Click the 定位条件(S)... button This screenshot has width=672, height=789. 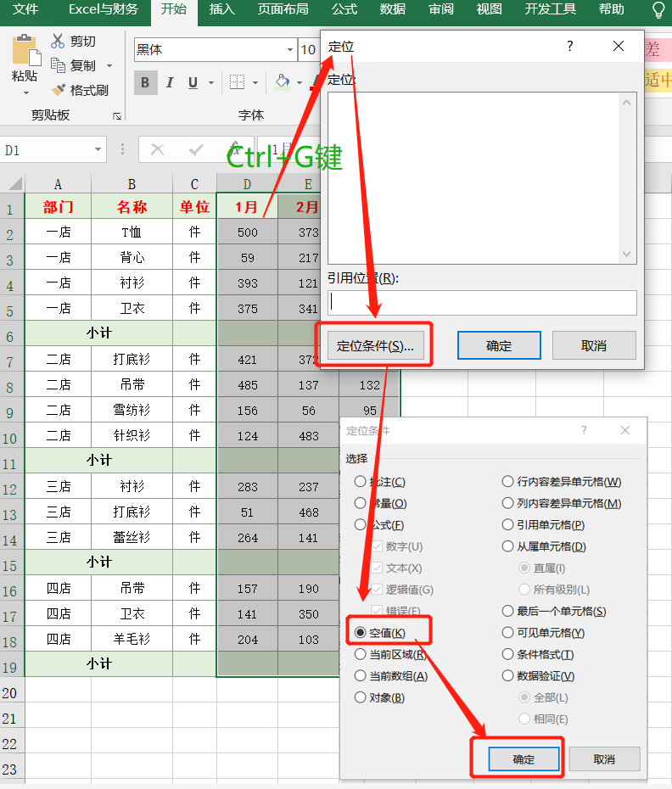tap(375, 345)
